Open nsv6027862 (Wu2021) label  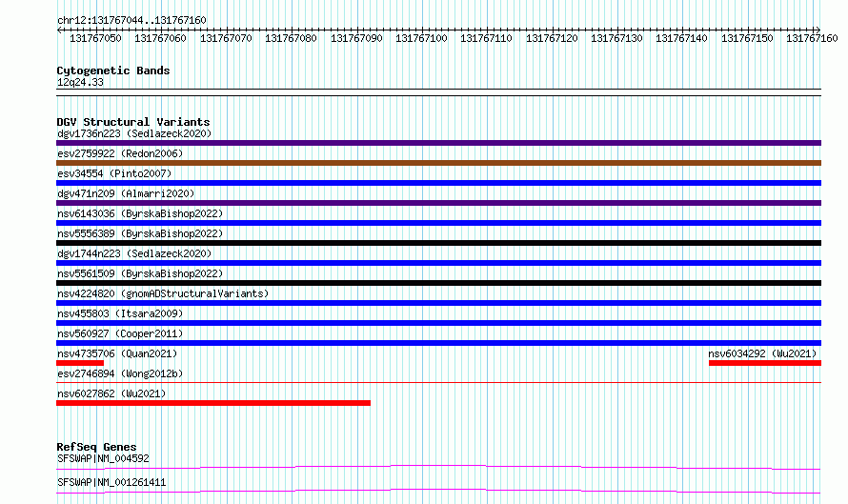pyautogui.click(x=111, y=393)
